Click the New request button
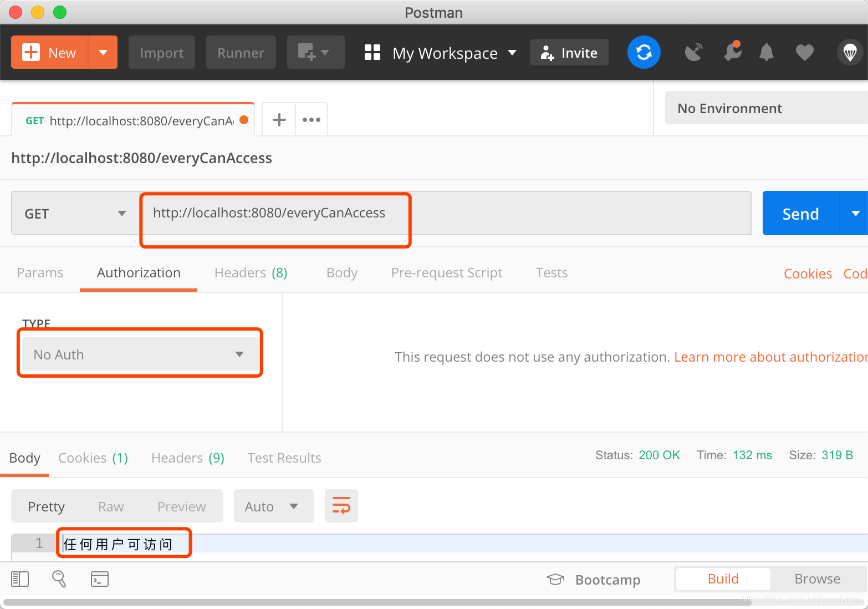The height and width of the screenshot is (609, 868). click(49, 53)
